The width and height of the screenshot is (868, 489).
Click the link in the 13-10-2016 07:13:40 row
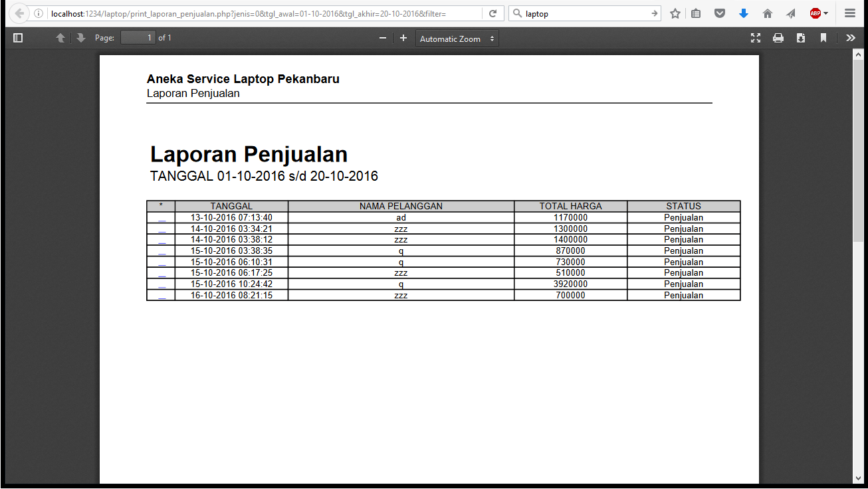[162, 218]
